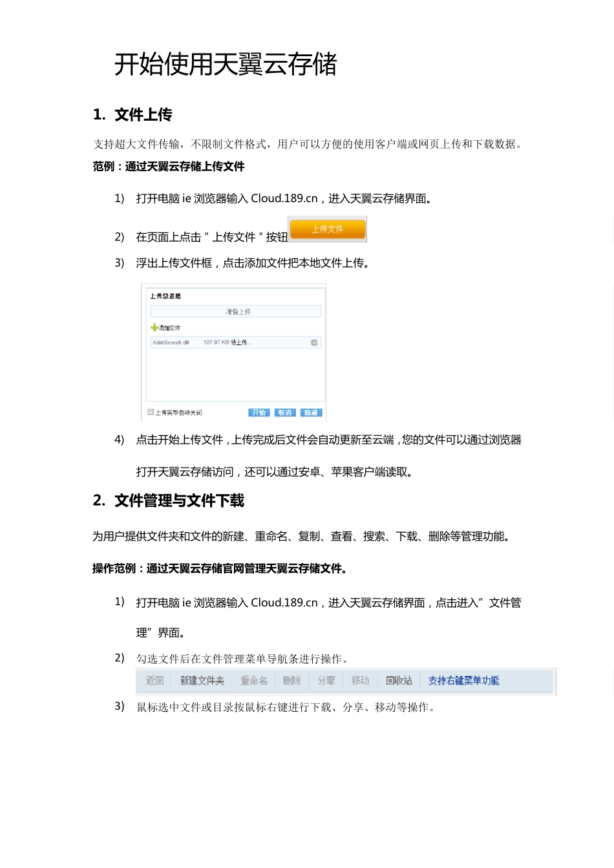Viewport: 614px width, 868px height.
Task: Remove AddrSearch.dll with the X icon
Action: pyautogui.click(x=314, y=342)
